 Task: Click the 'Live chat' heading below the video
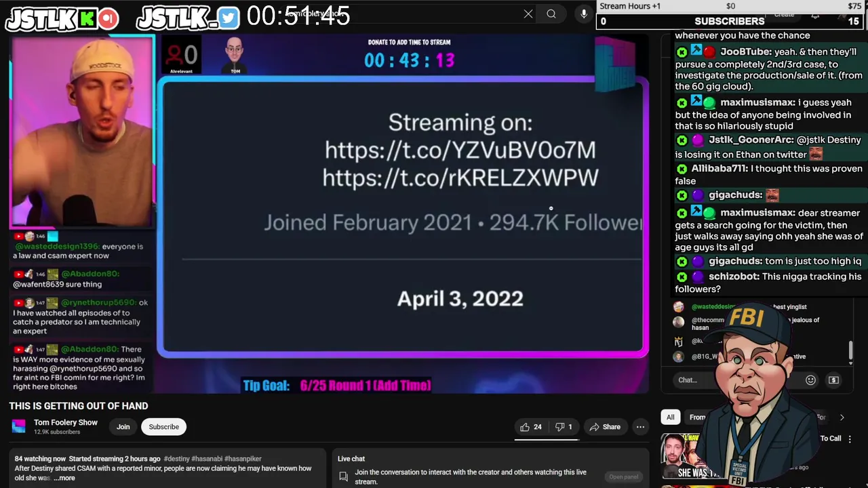coord(351,459)
